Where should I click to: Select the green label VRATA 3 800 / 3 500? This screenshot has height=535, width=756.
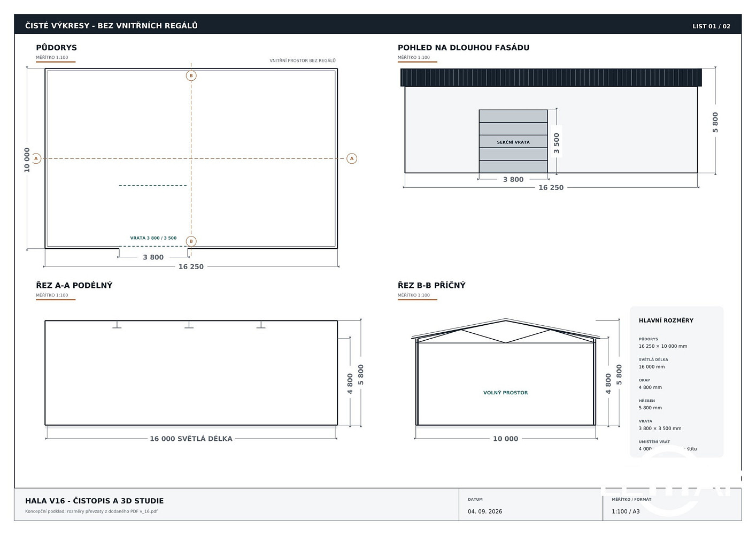(153, 238)
